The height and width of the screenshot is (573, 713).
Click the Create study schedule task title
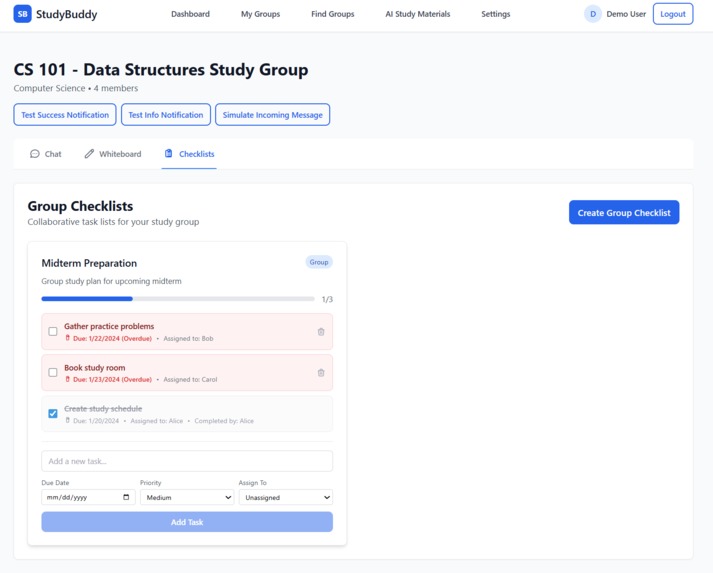click(x=103, y=408)
